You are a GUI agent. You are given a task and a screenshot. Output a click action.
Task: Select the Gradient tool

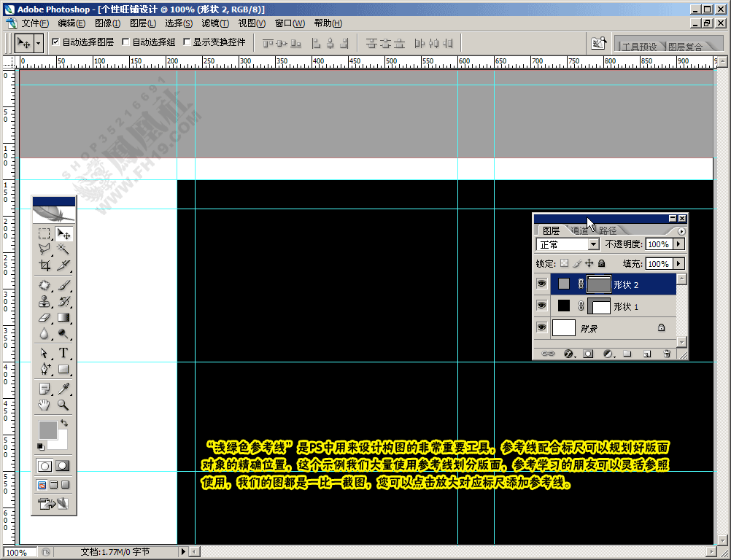click(x=63, y=318)
